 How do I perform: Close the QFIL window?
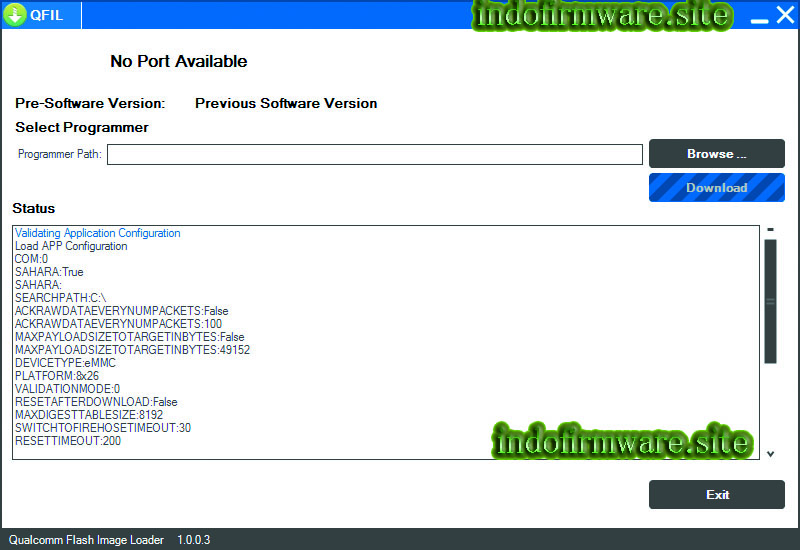tap(784, 15)
